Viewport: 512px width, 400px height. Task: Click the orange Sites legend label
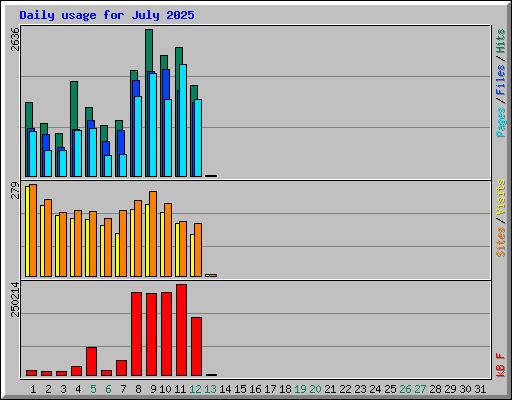(x=501, y=242)
